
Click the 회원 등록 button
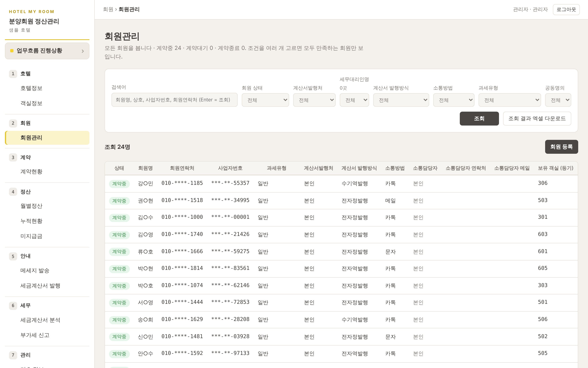561,147
